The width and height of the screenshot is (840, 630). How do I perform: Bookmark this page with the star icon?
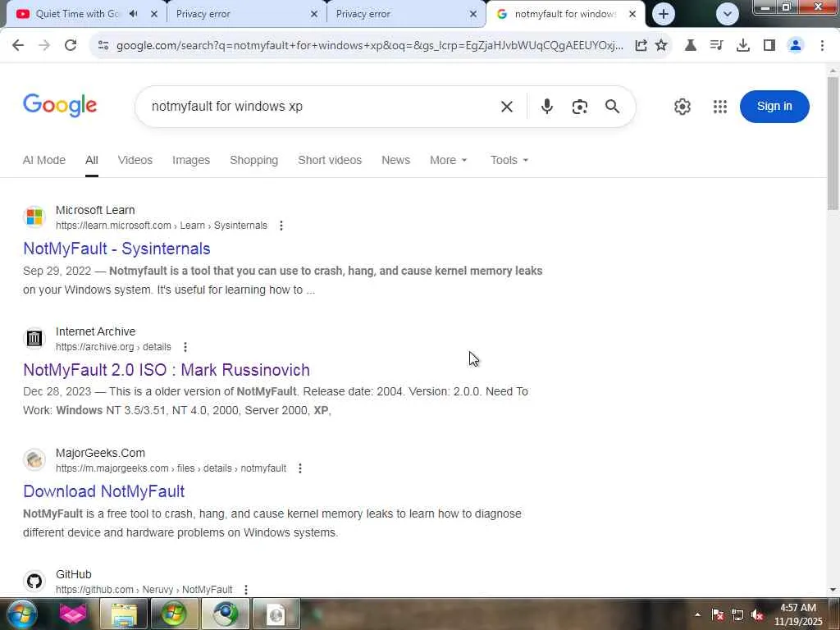point(661,45)
